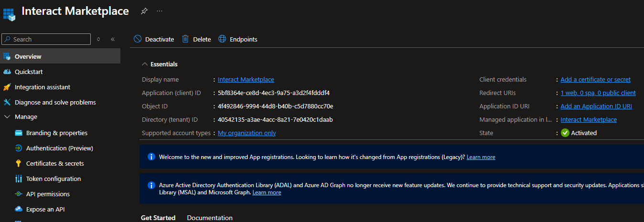Collapse the sidebar with the double chevron
This screenshot has height=222, width=644.
(x=113, y=39)
